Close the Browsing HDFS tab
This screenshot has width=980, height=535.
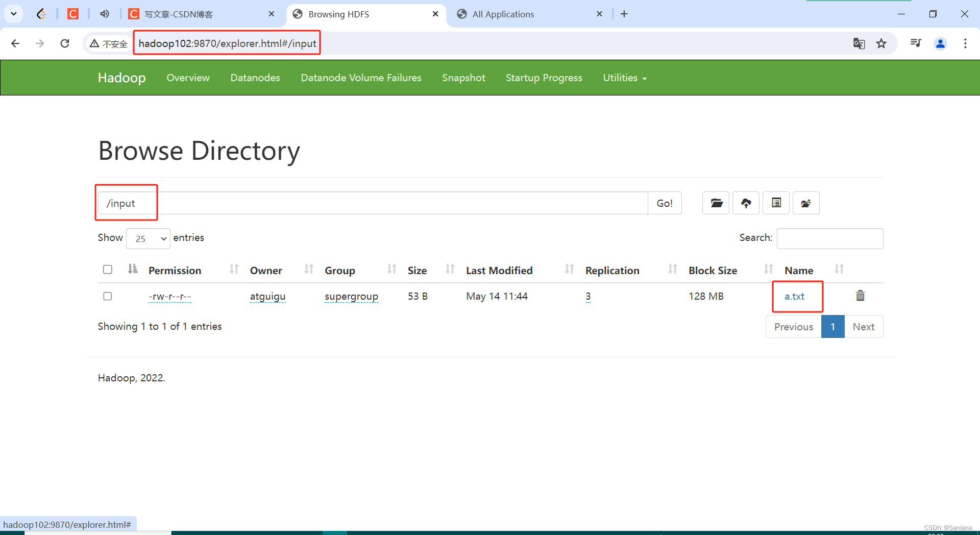(435, 14)
